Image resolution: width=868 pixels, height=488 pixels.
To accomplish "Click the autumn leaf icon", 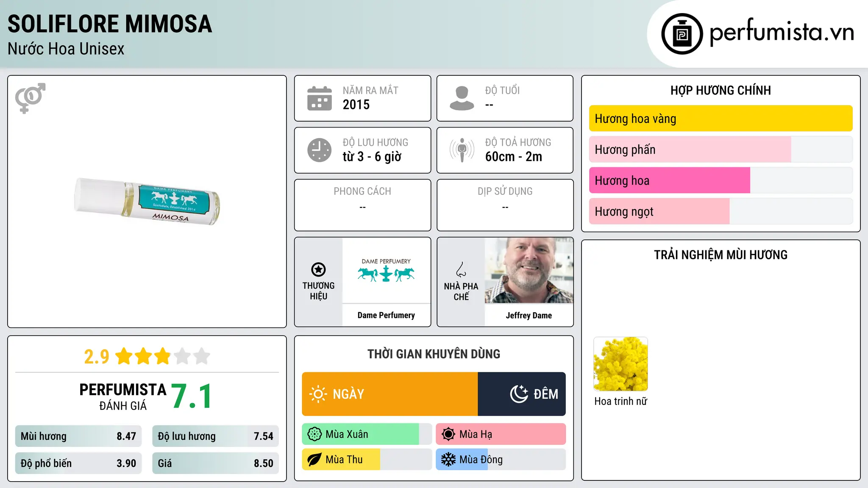I will (314, 460).
